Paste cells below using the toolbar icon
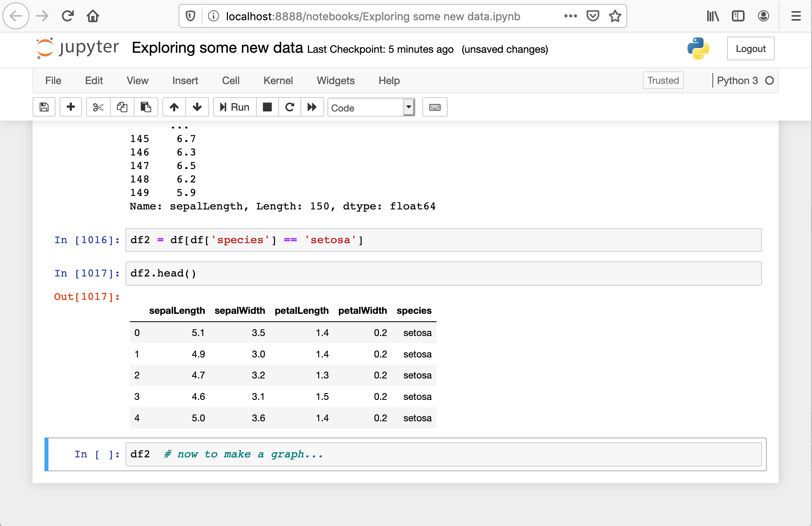812x526 pixels. tap(146, 107)
